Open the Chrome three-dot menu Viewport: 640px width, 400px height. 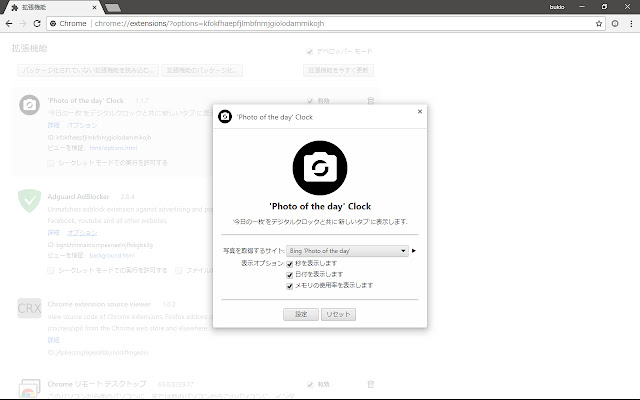tap(631, 24)
